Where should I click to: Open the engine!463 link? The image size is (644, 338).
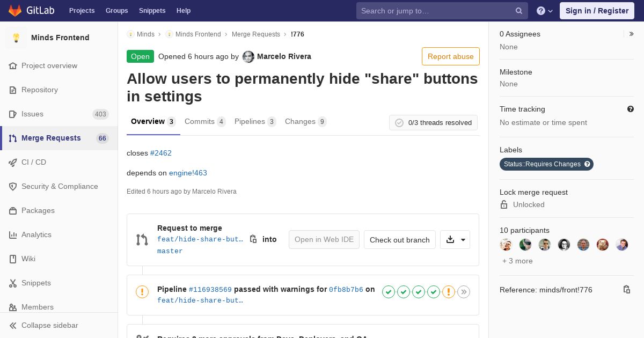[188, 173]
